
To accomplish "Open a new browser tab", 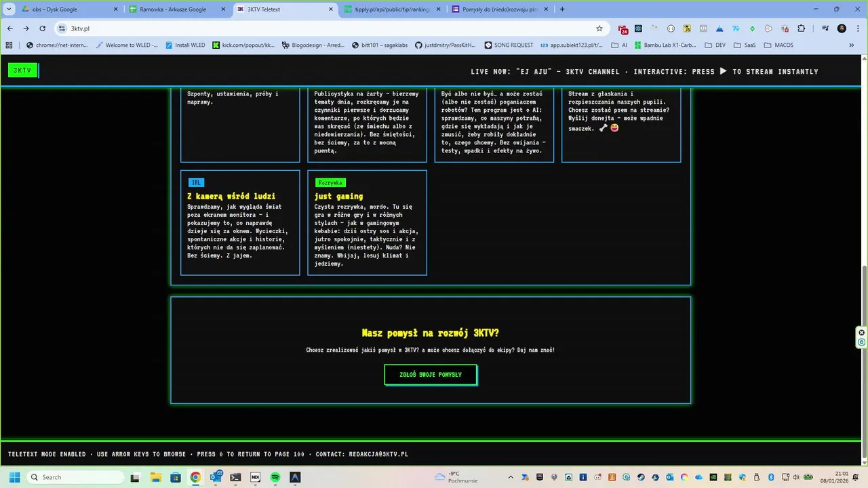I will tap(562, 9).
